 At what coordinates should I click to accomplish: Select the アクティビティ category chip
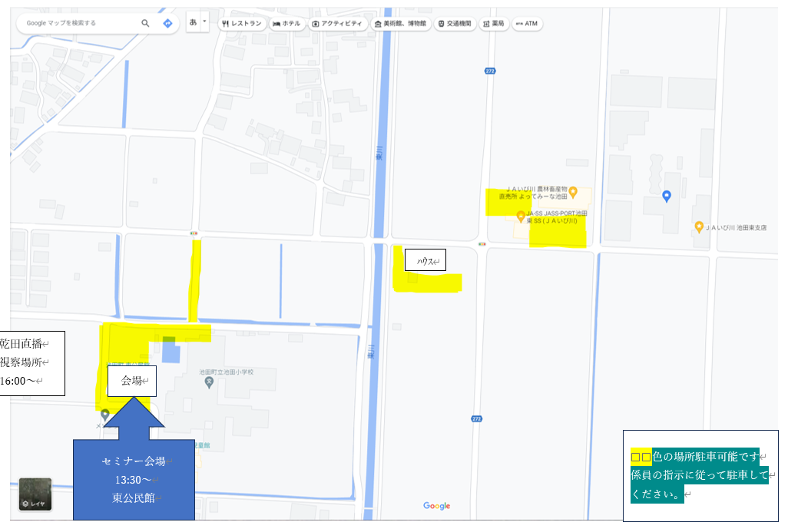point(336,24)
